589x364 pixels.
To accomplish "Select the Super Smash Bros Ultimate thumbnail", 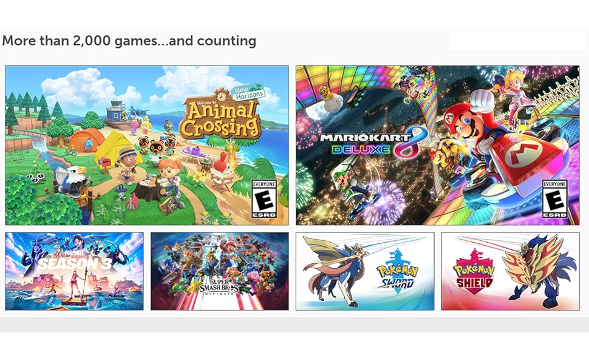I will [220, 271].
